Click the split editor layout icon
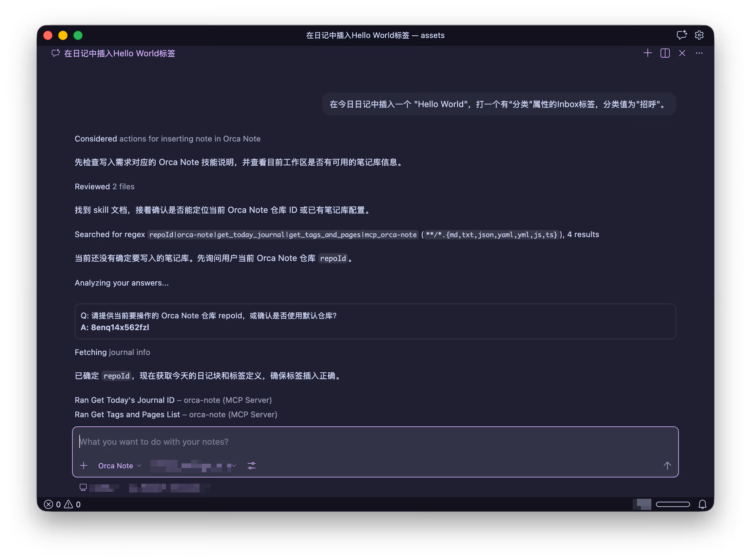This screenshot has width=751, height=560. [665, 53]
